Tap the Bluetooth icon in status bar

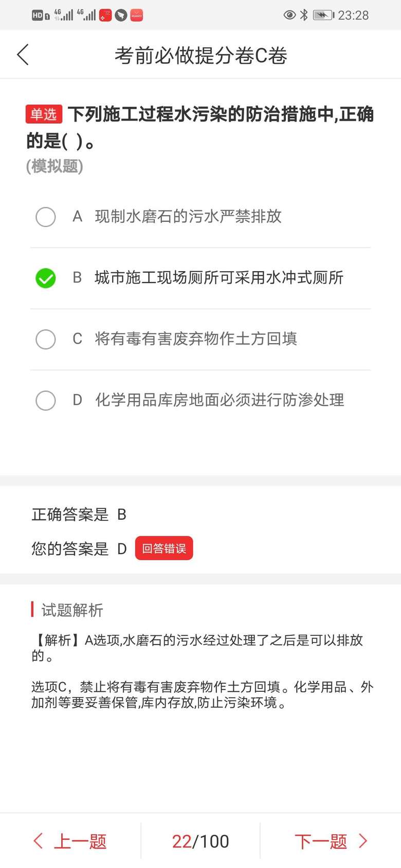[x=304, y=15]
